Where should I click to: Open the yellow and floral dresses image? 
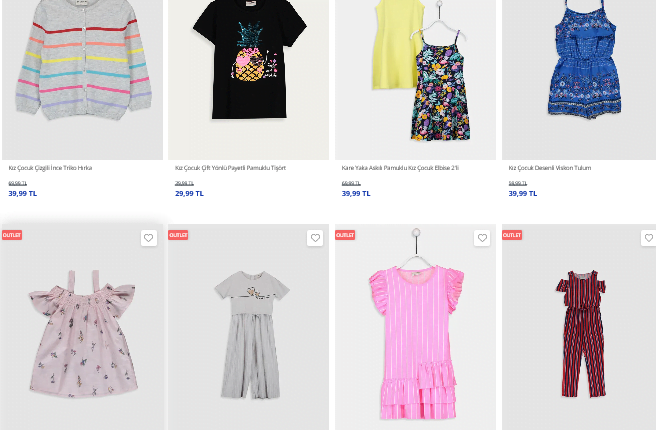pos(415,79)
